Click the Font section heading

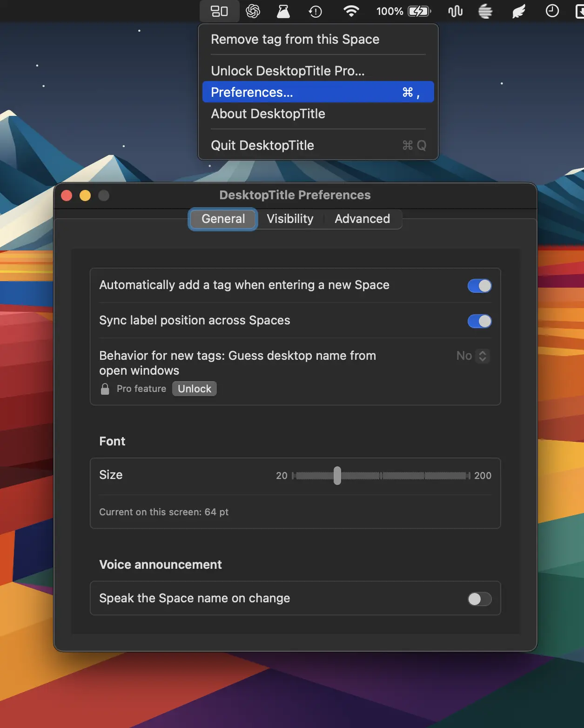click(x=112, y=441)
